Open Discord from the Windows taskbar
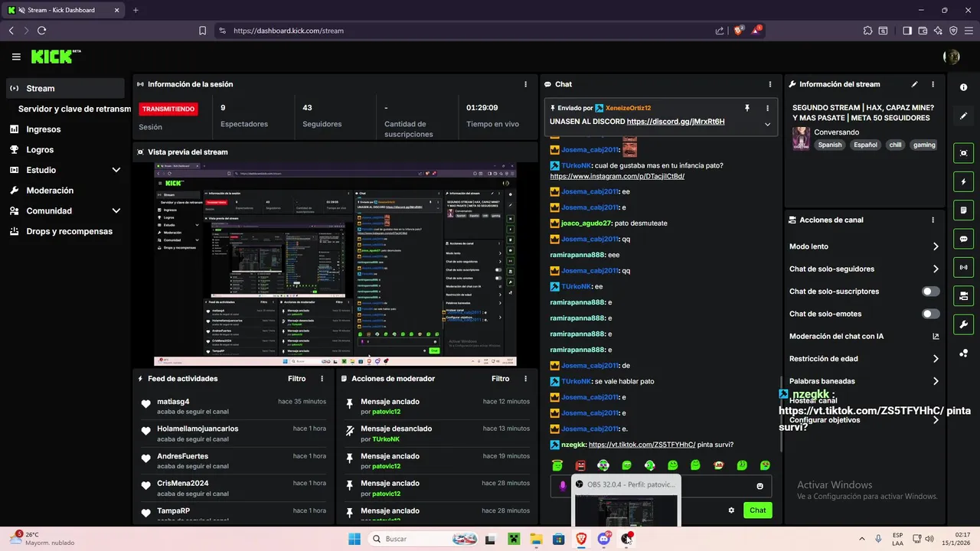The width and height of the screenshot is (980, 551). click(x=603, y=539)
